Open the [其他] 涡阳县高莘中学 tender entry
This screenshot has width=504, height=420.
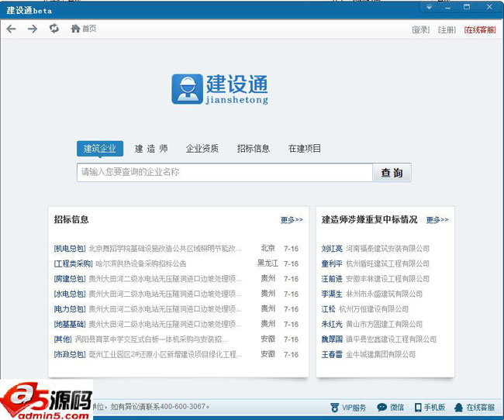coord(141,339)
